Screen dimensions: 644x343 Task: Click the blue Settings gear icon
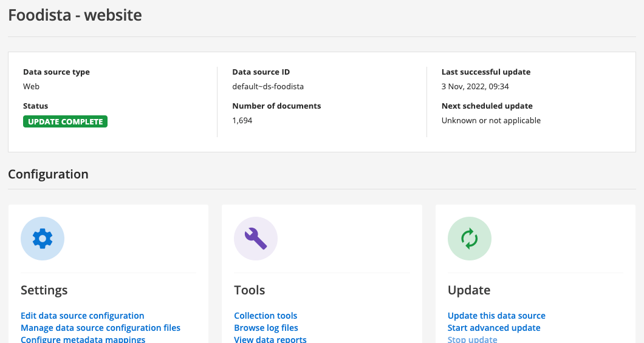point(43,239)
